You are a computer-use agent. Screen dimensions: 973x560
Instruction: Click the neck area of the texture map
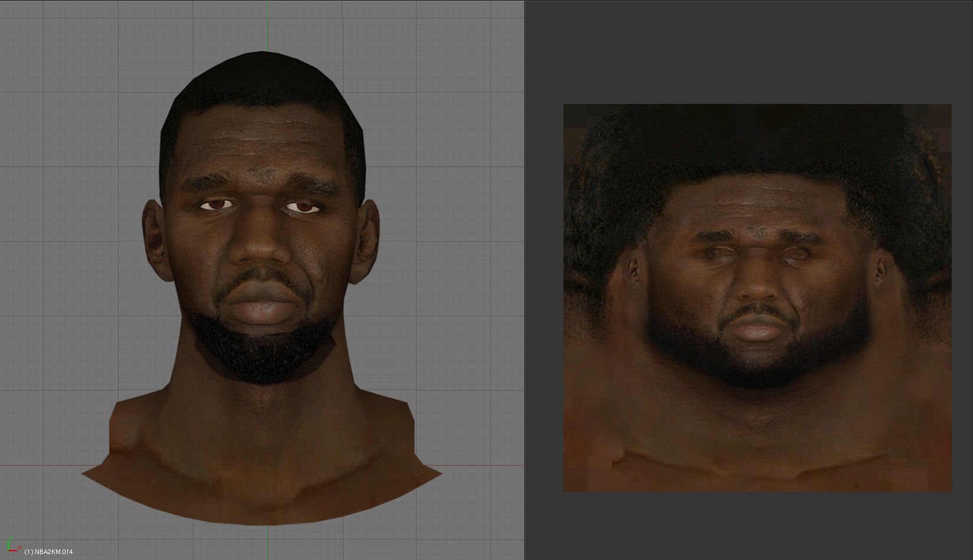[x=755, y=419]
